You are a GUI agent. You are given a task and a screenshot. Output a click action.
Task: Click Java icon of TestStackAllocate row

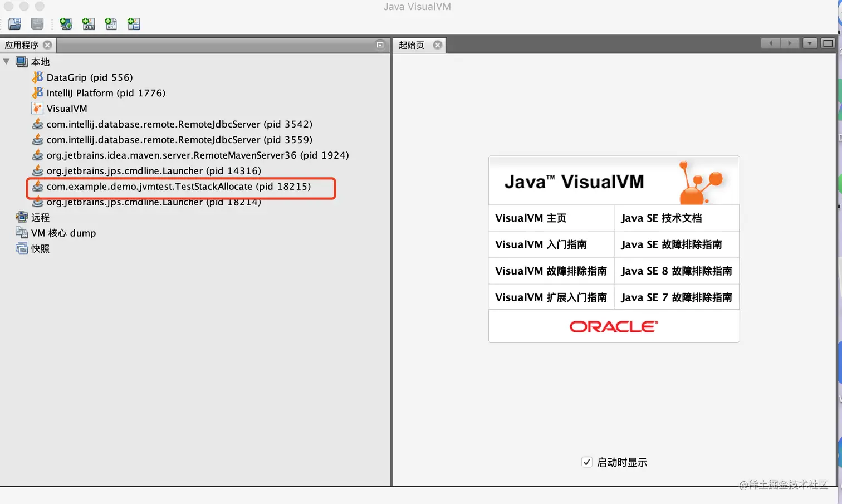click(x=37, y=186)
